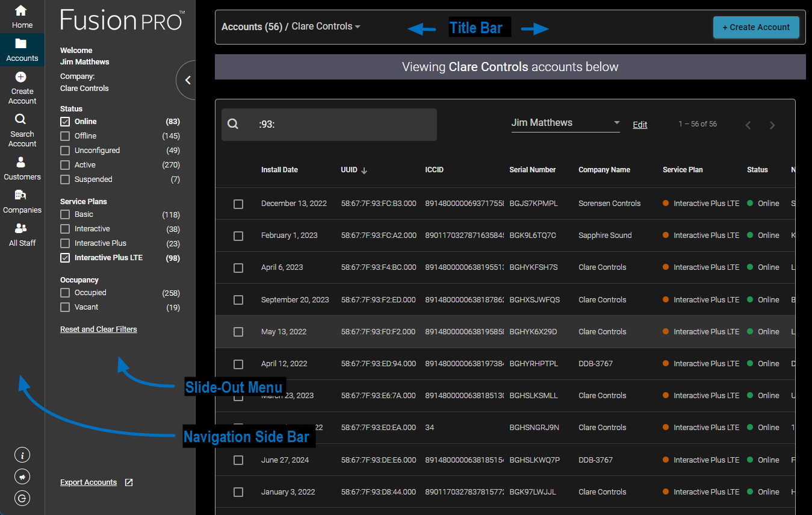Collapse the slide-out filter menu with the chevron
This screenshot has height=515, width=812.
pyautogui.click(x=187, y=80)
